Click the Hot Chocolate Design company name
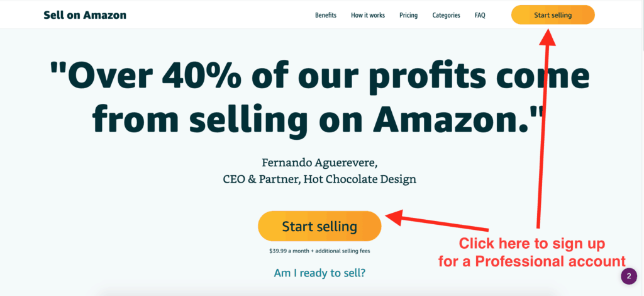Screen dimensions: 644x296 [x=360, y=179]
